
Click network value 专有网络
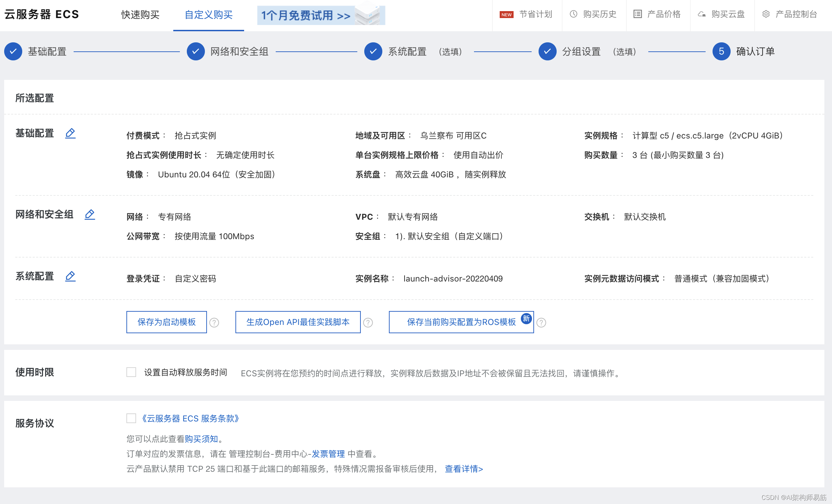pyautogui.click(x=175, y=217)
